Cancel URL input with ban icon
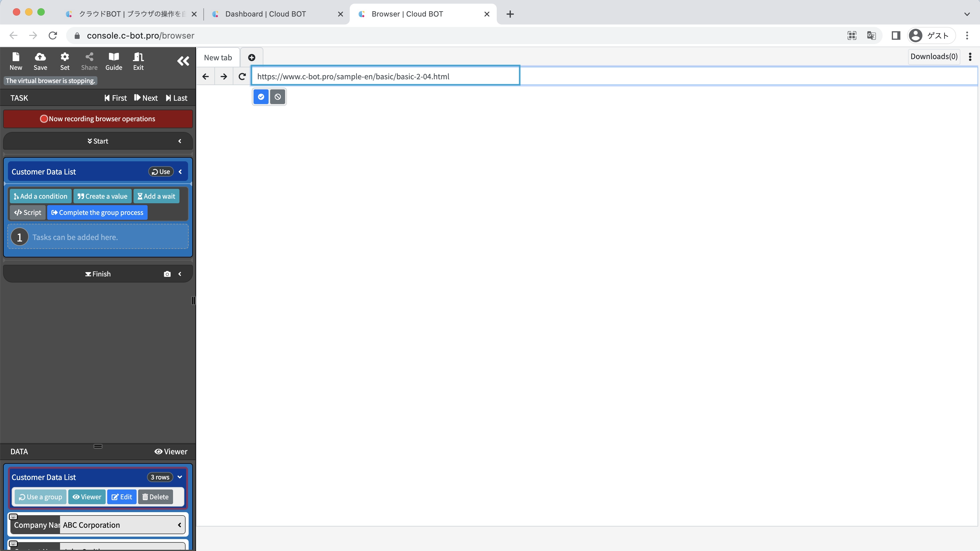 point(278,97)
